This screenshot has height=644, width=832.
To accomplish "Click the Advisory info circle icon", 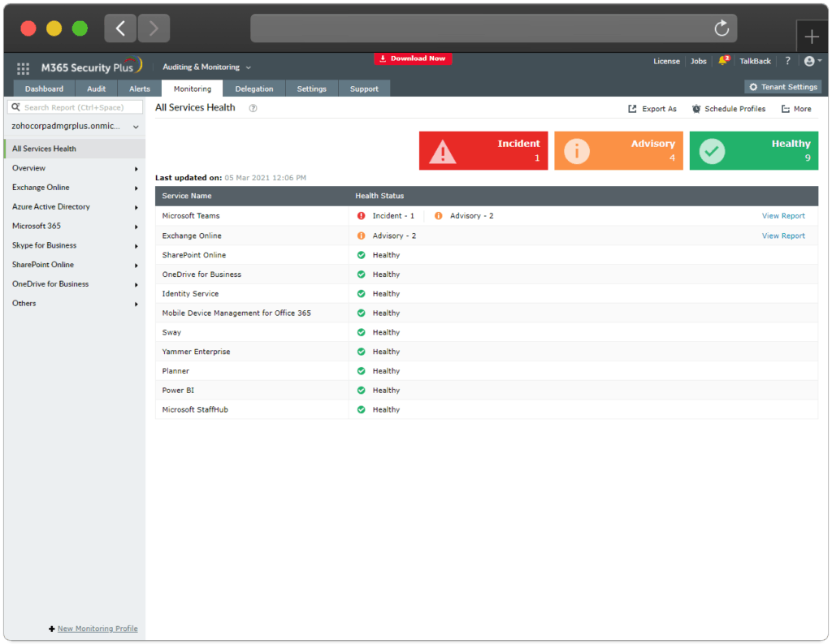I will point(577,151).
